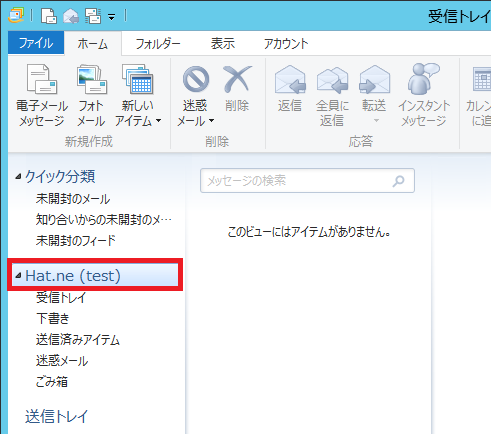
Task: Create a new 電子メール メッセージ
Action: click(x=42, y=95)
